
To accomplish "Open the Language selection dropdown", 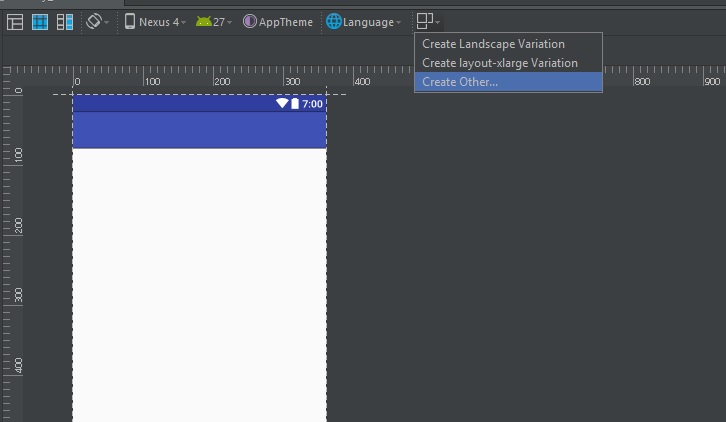I will [x=372, y=22].
